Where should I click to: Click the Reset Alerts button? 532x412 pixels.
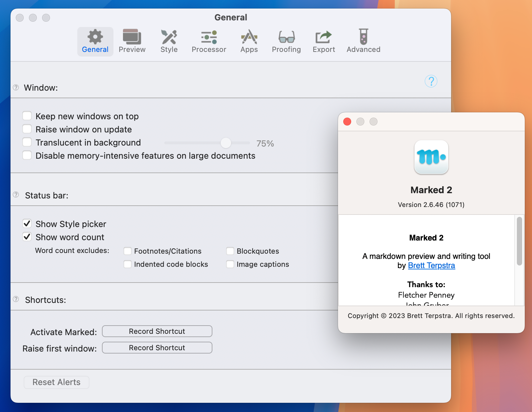tap(56, 382)
